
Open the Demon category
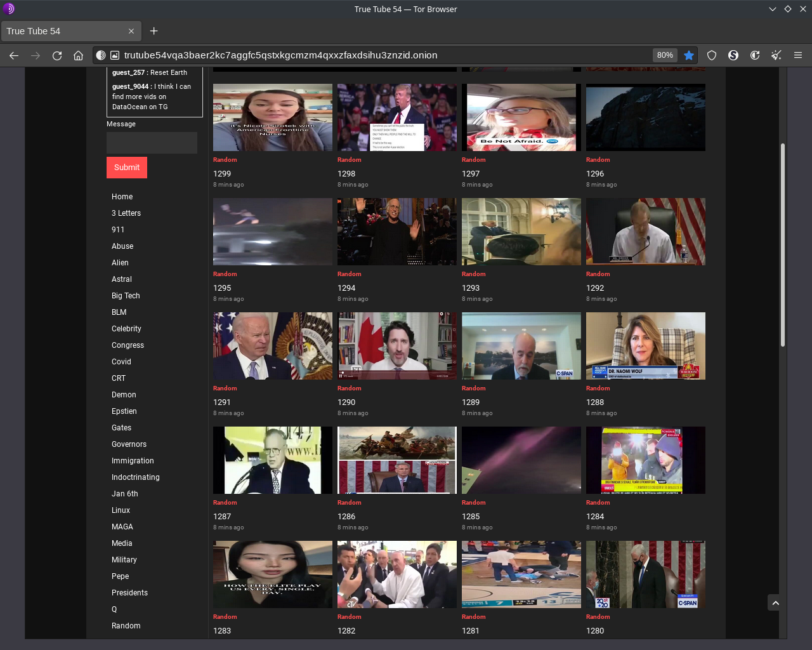[x=124, y=395]
